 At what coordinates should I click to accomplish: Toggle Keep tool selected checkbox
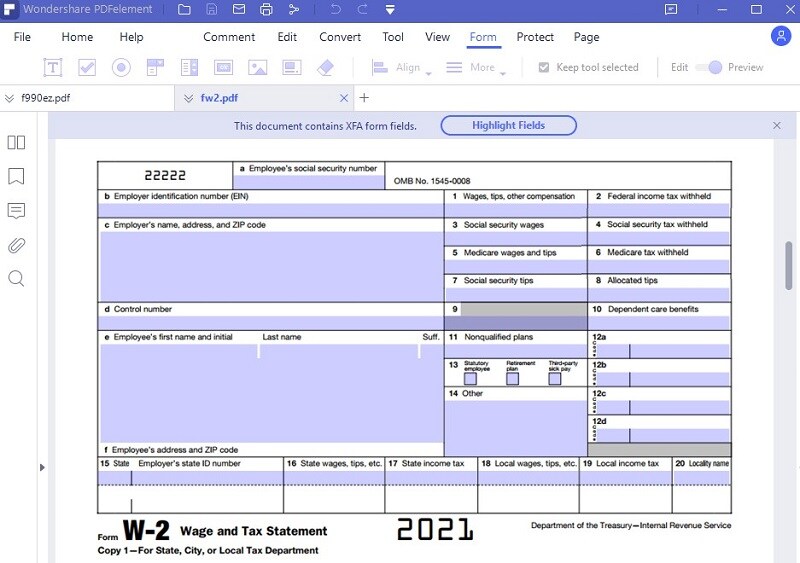pos(544,67)
